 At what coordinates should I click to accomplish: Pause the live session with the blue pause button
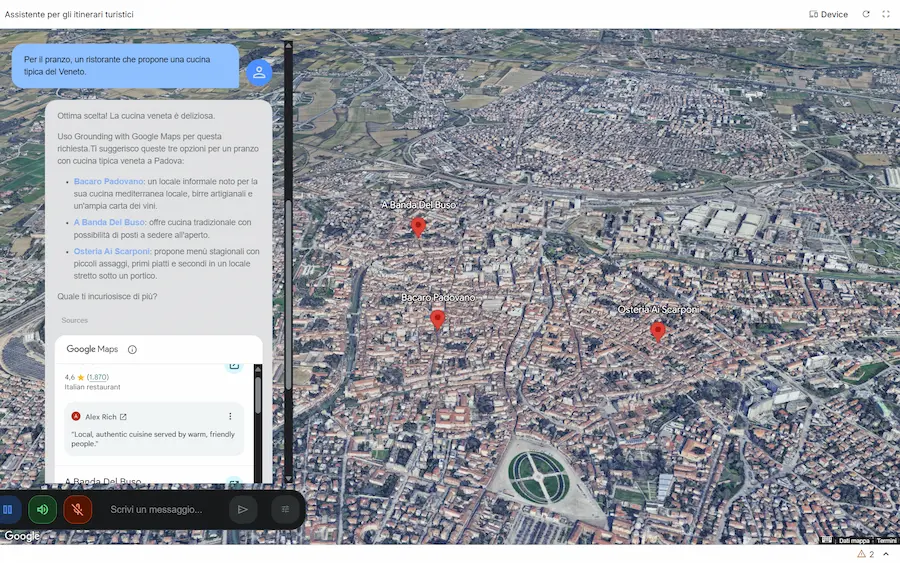8,509
